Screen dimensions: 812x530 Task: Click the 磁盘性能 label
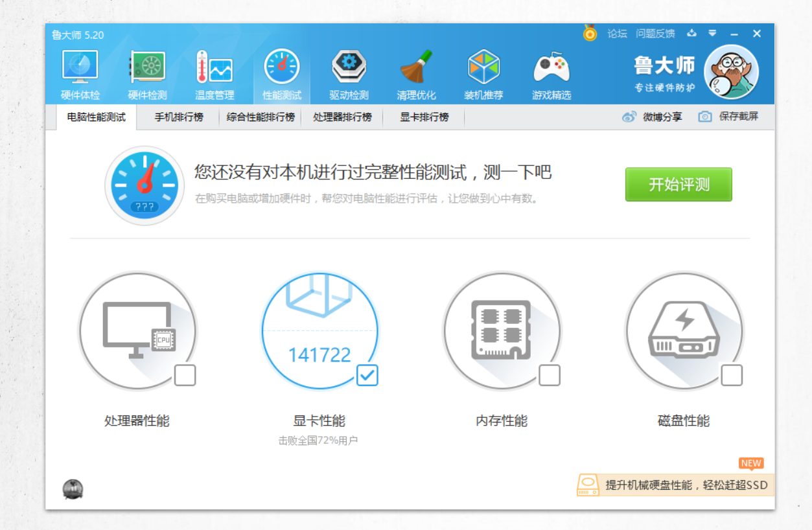tap(684, 421)
